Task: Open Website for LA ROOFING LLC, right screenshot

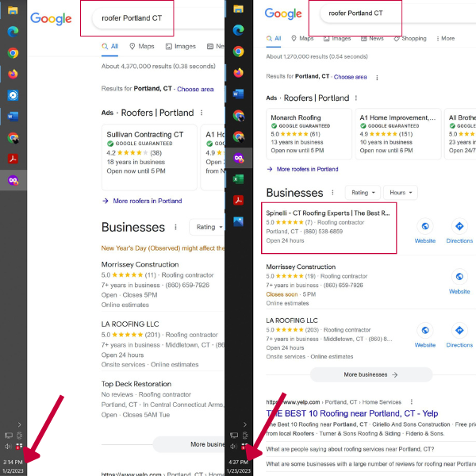Action: (x=425, y=330)
